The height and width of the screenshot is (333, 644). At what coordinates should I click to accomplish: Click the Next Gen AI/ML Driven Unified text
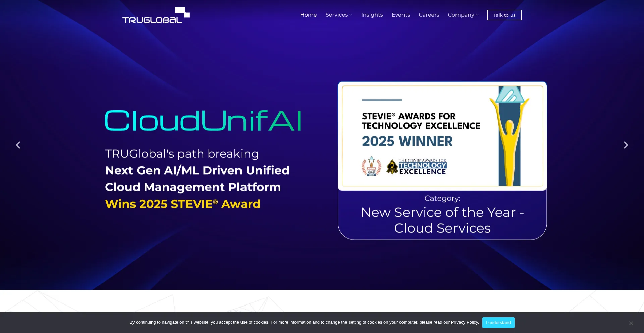click(x=197, y=170)
